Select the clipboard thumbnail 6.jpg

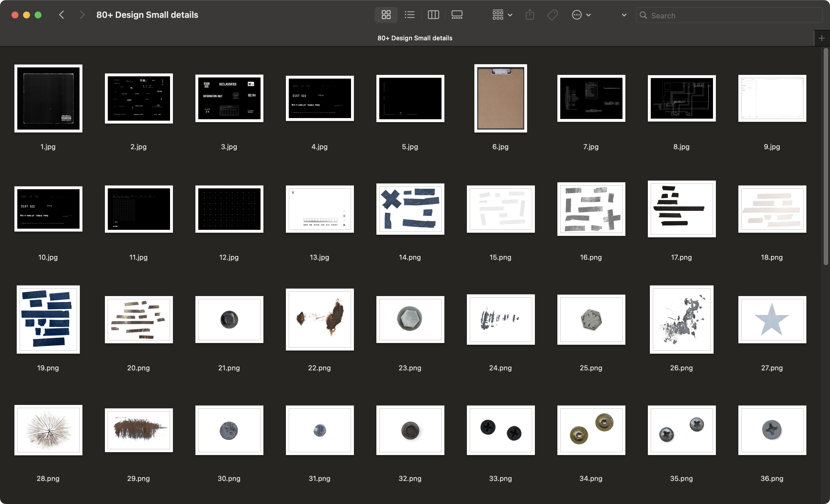click(x=501, y=98)
